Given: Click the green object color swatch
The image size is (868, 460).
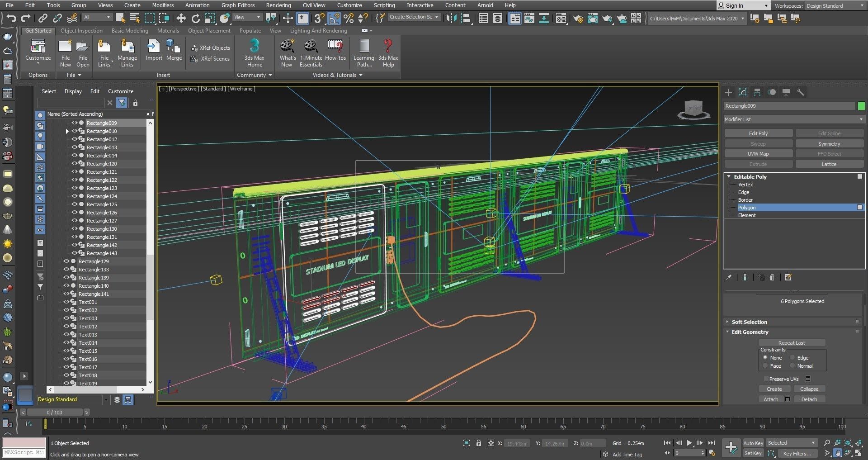Looking at the screenshot, I should 861,106.
